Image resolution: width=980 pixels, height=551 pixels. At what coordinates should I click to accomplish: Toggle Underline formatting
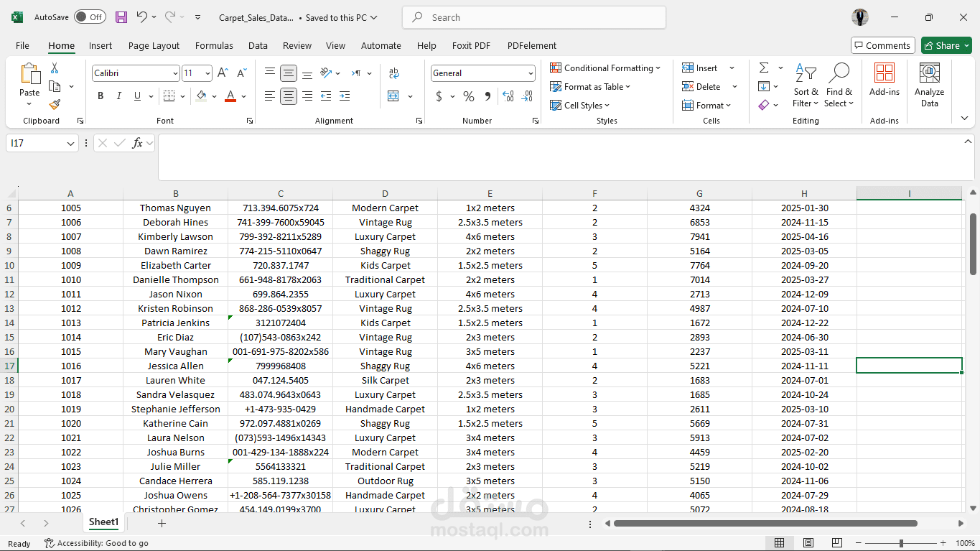[137, 96]
